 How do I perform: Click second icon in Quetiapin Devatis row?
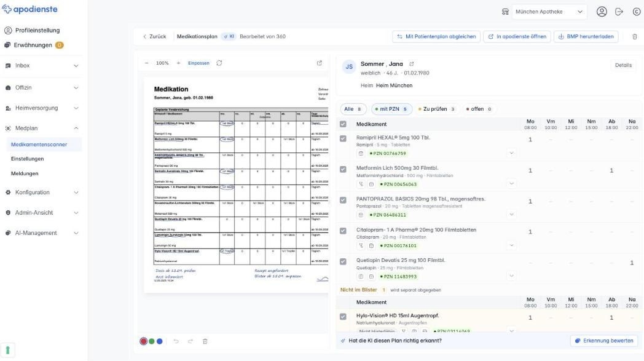point(371,276)
